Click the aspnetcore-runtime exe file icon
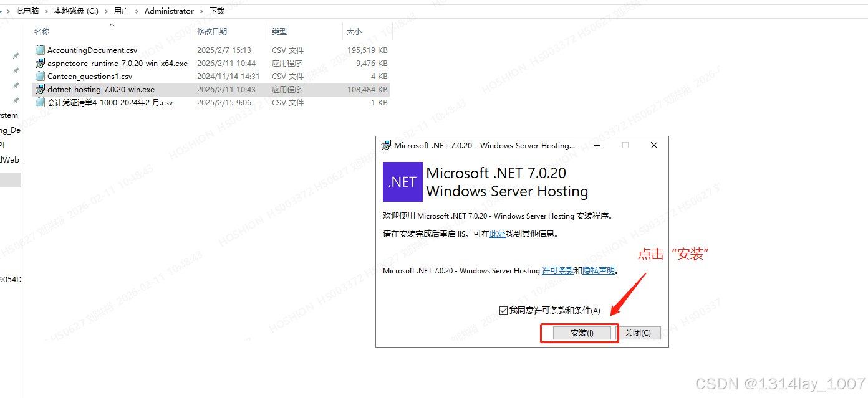868x398 pixels. coord(41,64)
